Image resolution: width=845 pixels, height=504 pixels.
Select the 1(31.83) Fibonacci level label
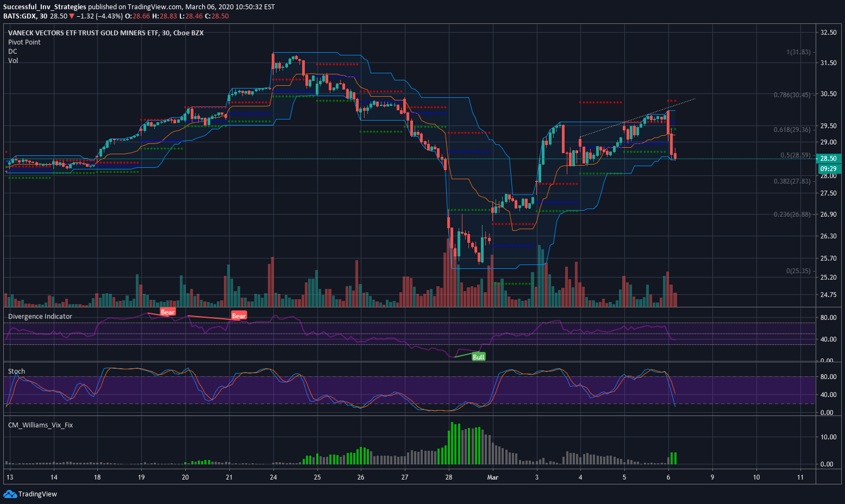coord(798,52)
